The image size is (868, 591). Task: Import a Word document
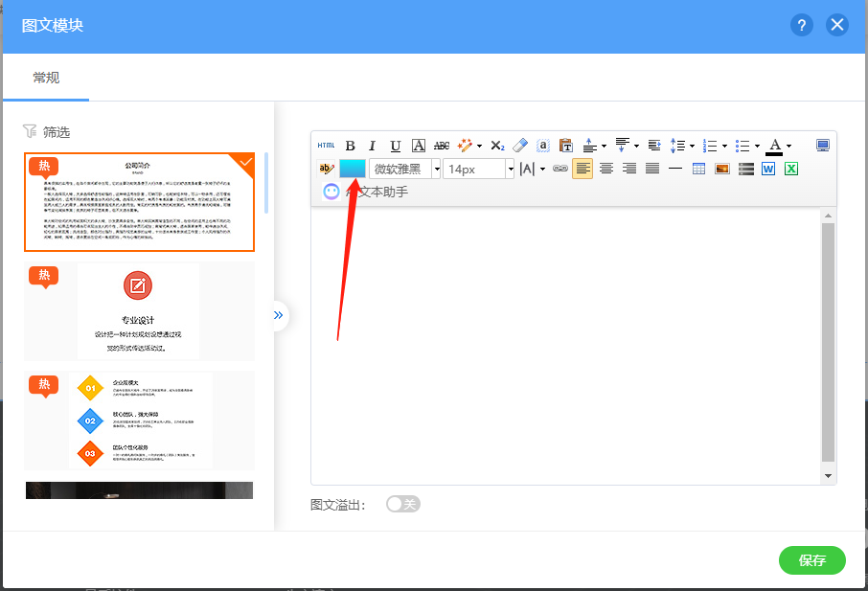coord(768,169)
